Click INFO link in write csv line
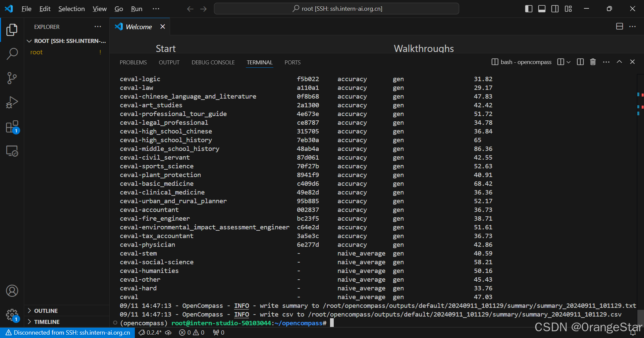The height and width of the screenshot is (338, 644). coord(241,315)
